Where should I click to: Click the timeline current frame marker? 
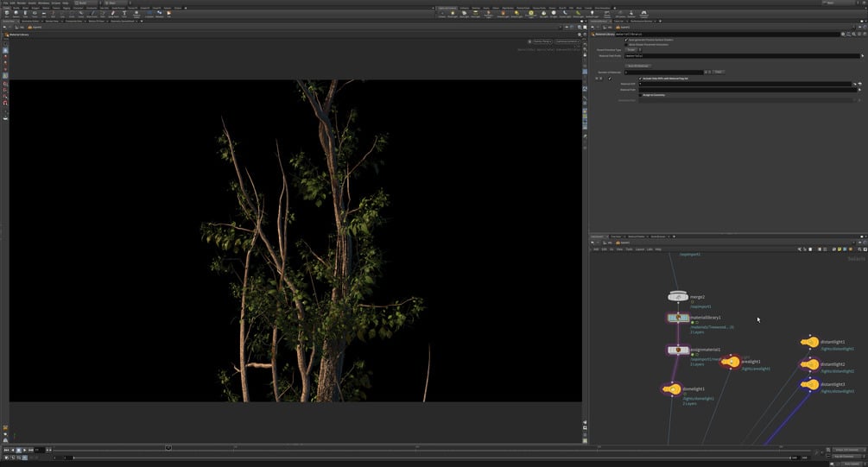tap(168, 448)
